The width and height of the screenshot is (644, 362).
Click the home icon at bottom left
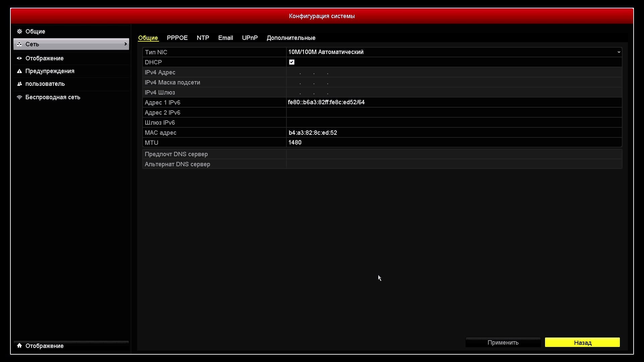(x=19, y=346)
